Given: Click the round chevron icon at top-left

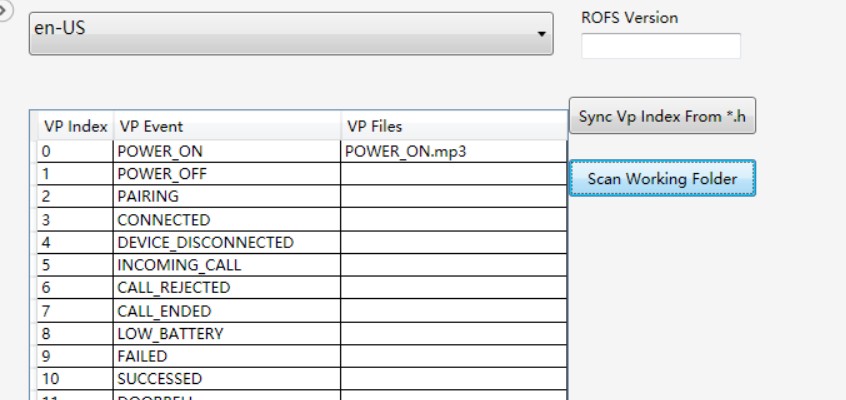Looking at the screenshot, I should 5,5.
